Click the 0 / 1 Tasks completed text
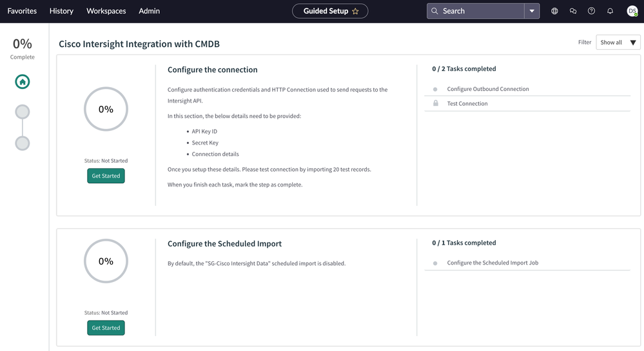Viewport: 644px width, 351px height. [x=464, y=243]
